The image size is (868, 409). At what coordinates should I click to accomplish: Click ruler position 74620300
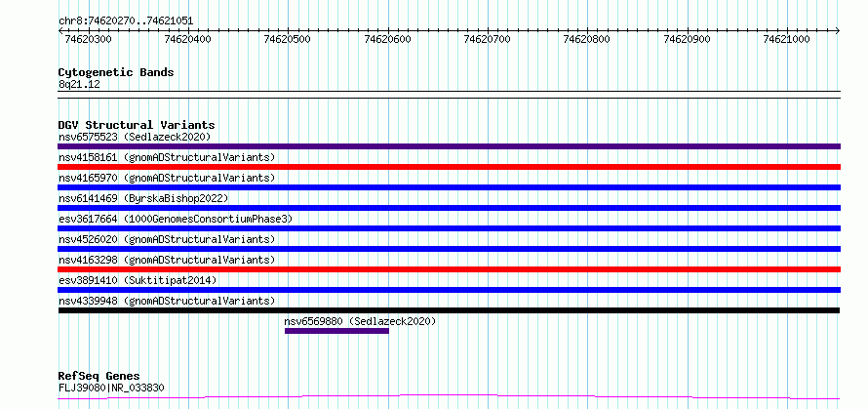tap(88, 39)
